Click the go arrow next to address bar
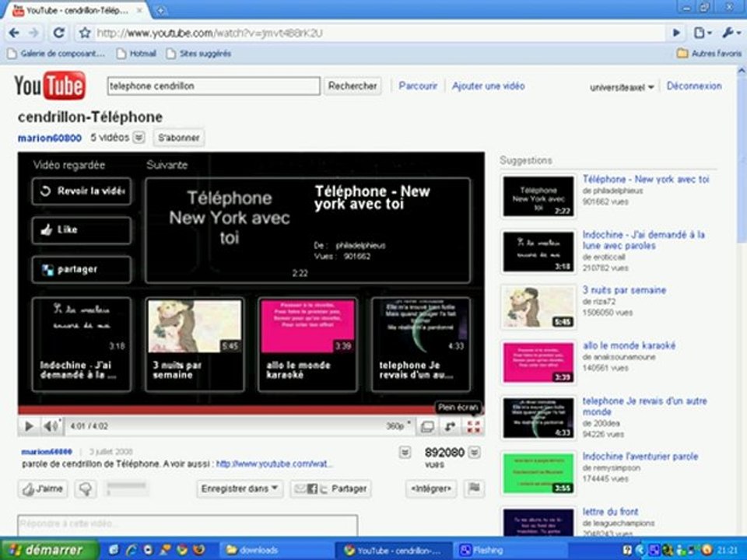This screenshot has height=560, width=747. 676,33
